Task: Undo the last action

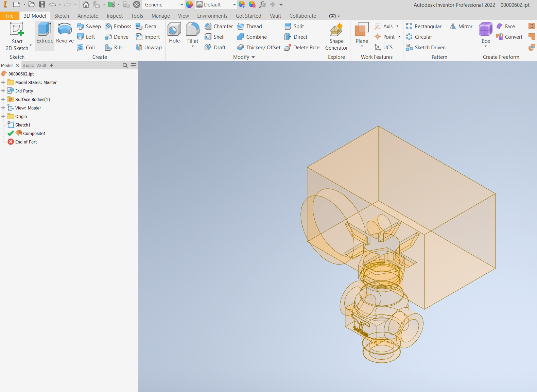Action: (x=52, y=4)
